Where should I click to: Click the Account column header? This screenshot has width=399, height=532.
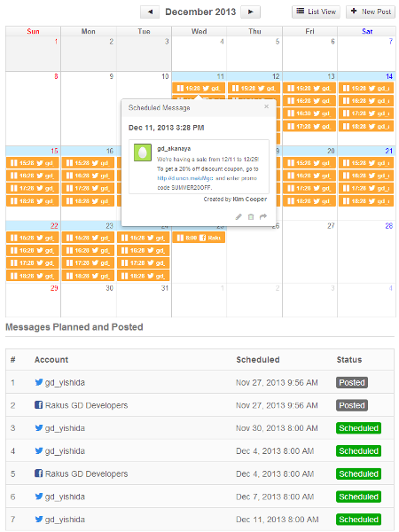(51, 360)
